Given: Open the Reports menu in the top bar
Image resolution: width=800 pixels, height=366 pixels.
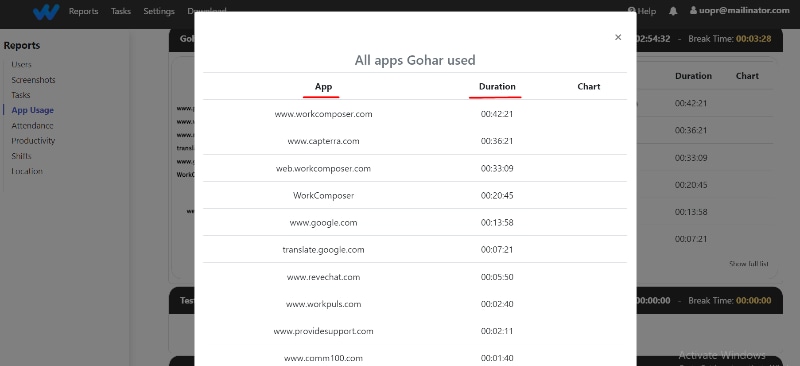Looking at the screenshot, I should [84, 11].
